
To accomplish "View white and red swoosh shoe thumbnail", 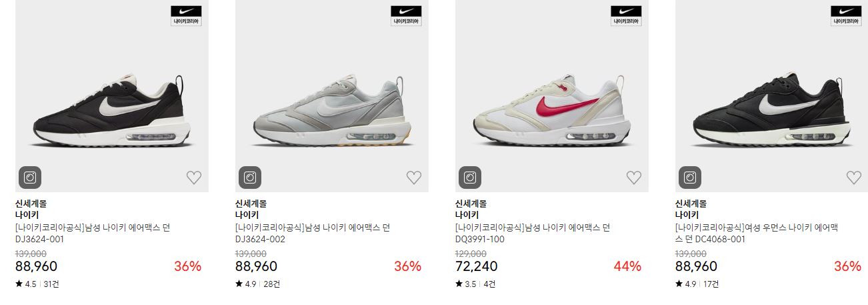I will pos(552,96).
